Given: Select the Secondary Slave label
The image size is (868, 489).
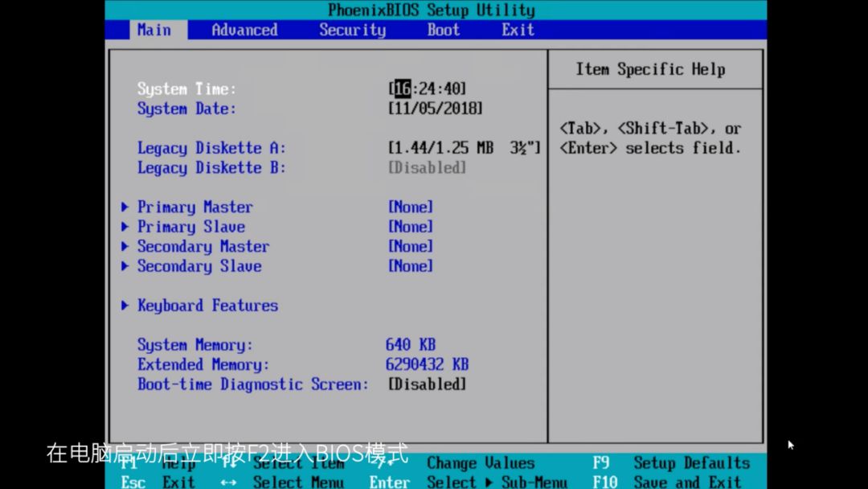Looking at the screenshot, I should (x=199, y=266).
